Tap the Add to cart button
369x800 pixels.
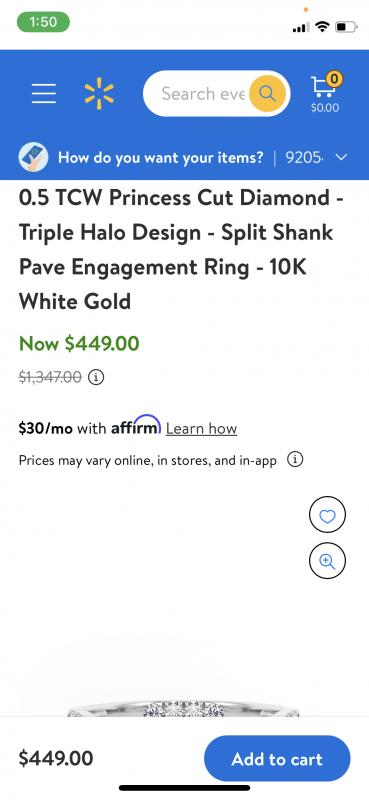click(277, 759)
